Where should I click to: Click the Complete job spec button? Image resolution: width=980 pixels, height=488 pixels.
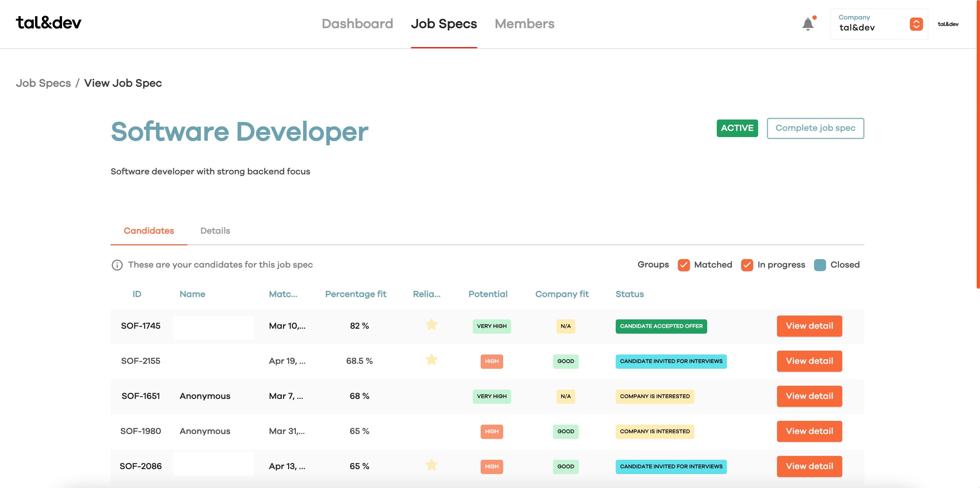point(815,128)
